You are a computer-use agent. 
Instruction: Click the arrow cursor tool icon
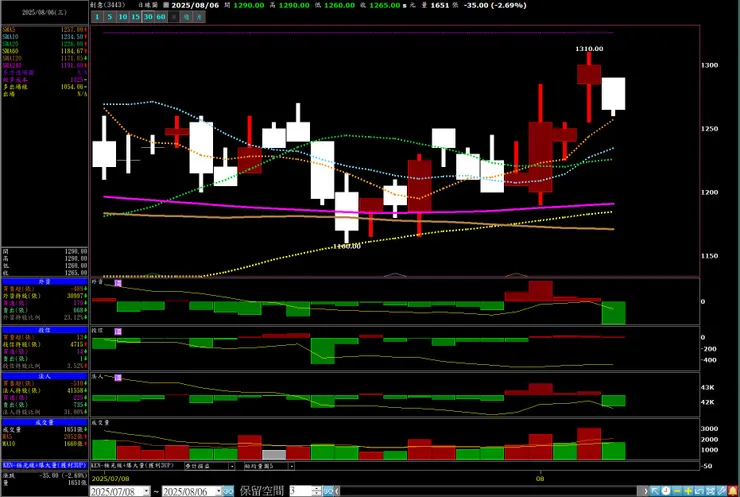[655, 491]
